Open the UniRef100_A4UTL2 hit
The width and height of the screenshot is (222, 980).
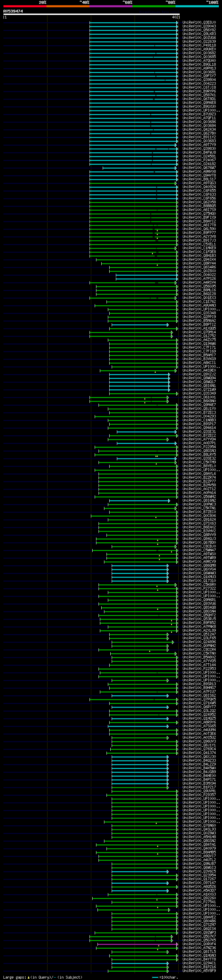tap(199, 860)
